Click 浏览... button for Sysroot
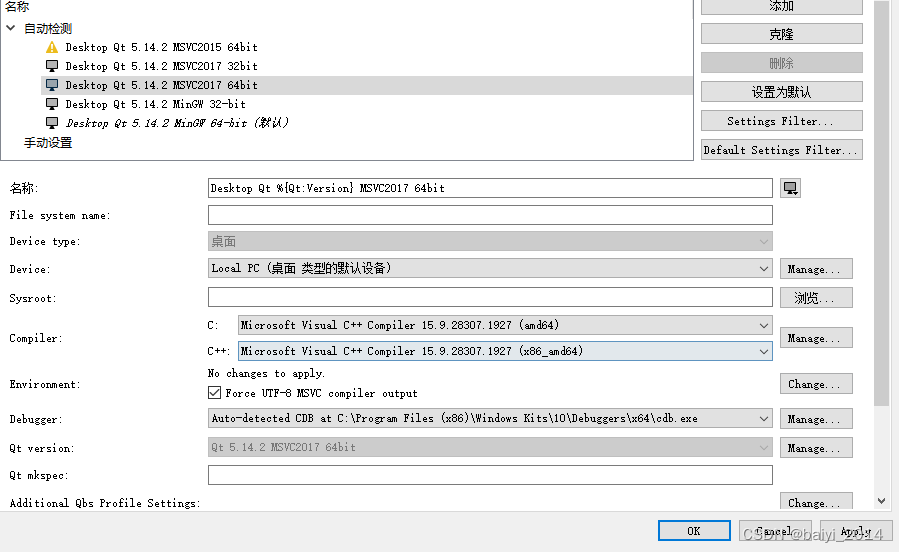This screenshot has height=552, width=899. coord(816,297)
